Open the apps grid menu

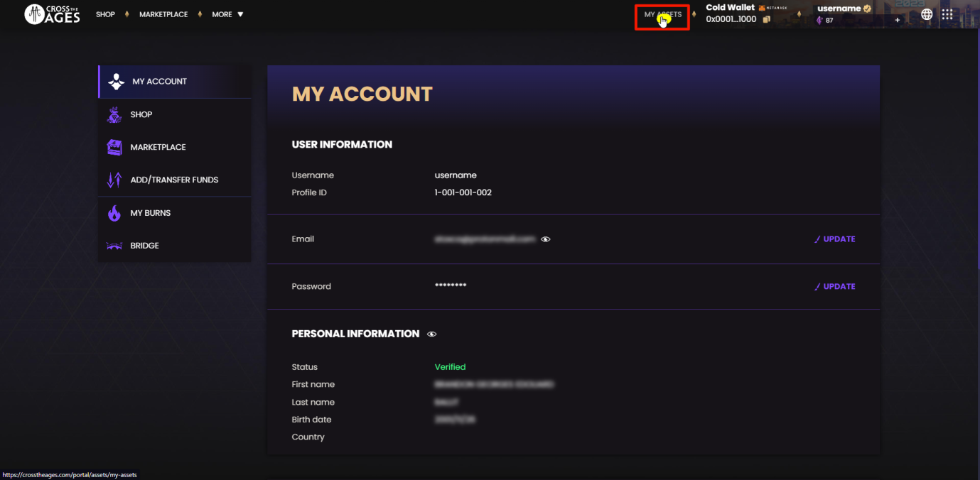click(947, 14)
